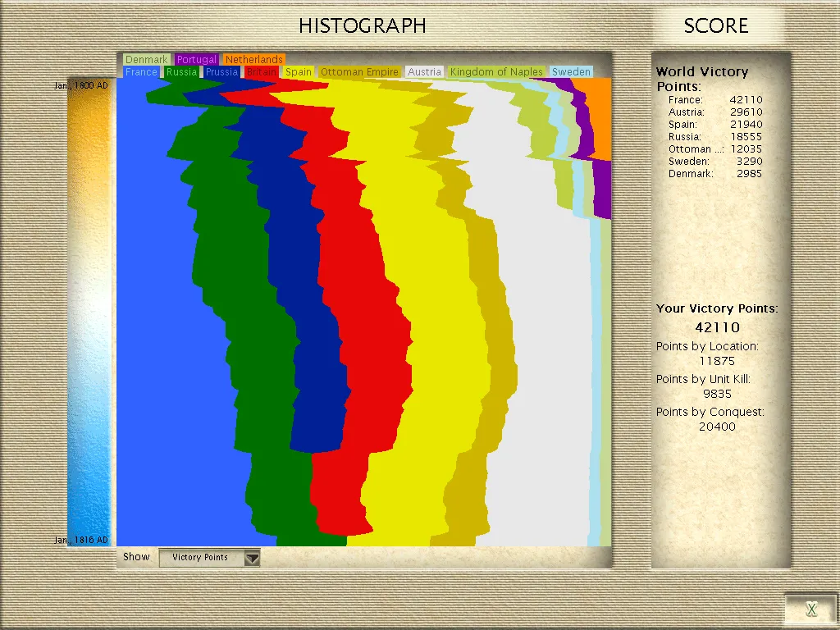The width and height of the screenshot is (840, 630).
Task: Click the Kingdom of Naples legend label
Action: [x=496, y=72]
